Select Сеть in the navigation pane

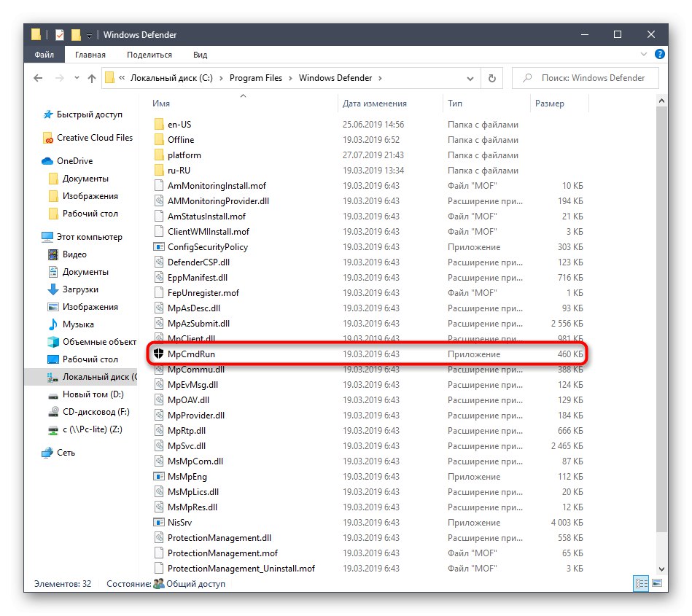coord(58,453)
